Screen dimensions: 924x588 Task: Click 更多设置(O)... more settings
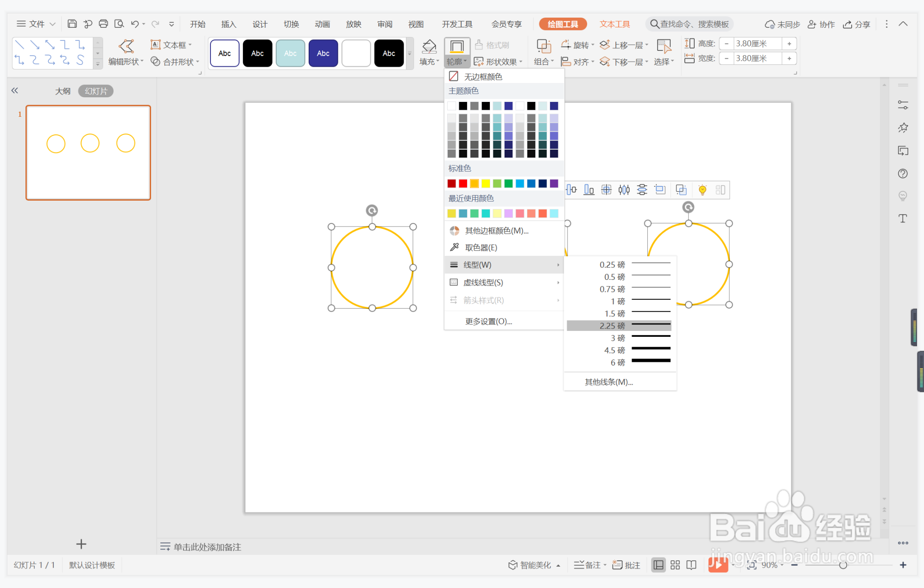pos(488,321)
